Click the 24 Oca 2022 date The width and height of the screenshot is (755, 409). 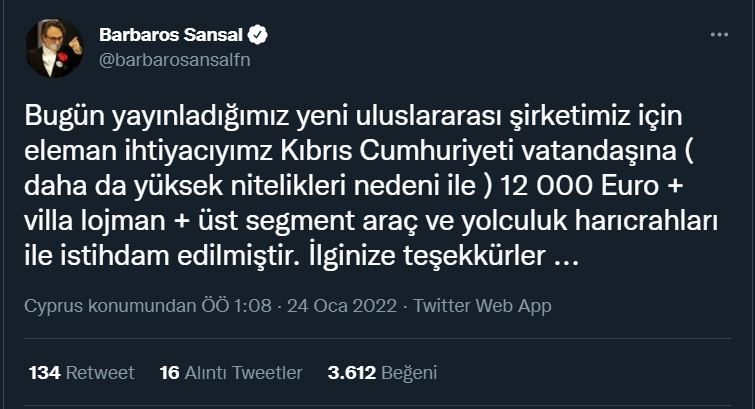pos(338,306)
